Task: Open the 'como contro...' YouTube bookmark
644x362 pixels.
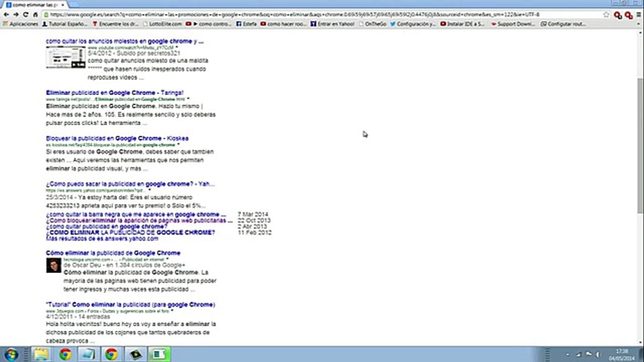Action: (x=209, y=24)
